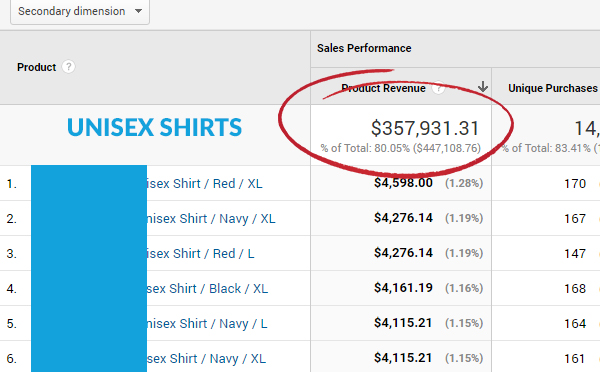
Task: Select the row 5 $4,115.21 revenue cell
Action: (x=403, y=323)
